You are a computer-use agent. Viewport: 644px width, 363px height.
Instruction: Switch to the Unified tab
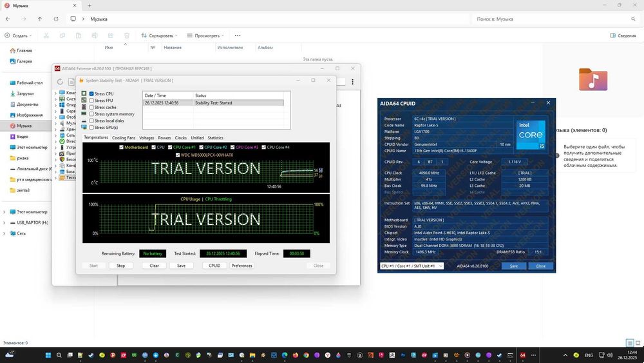tap(197, 138)
